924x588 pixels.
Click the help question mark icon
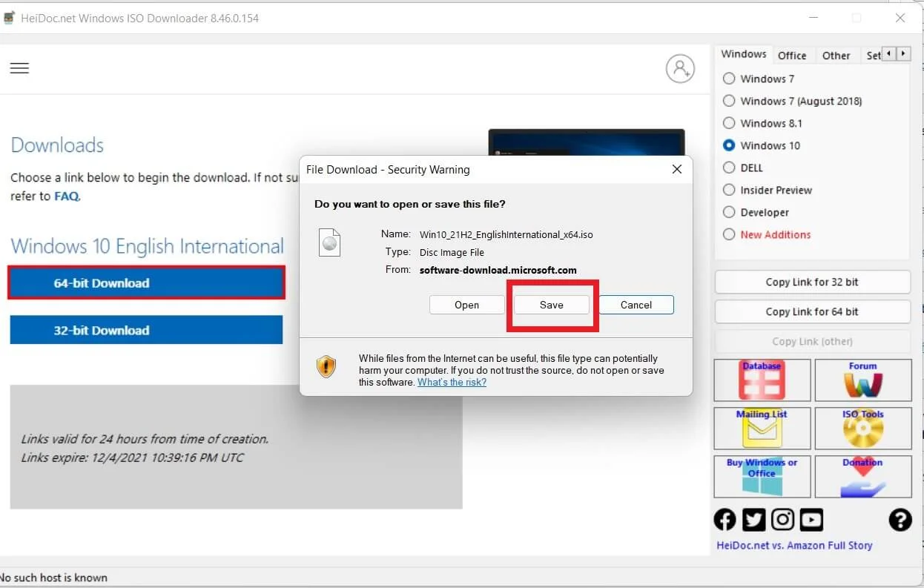click(x=900, y=520)
